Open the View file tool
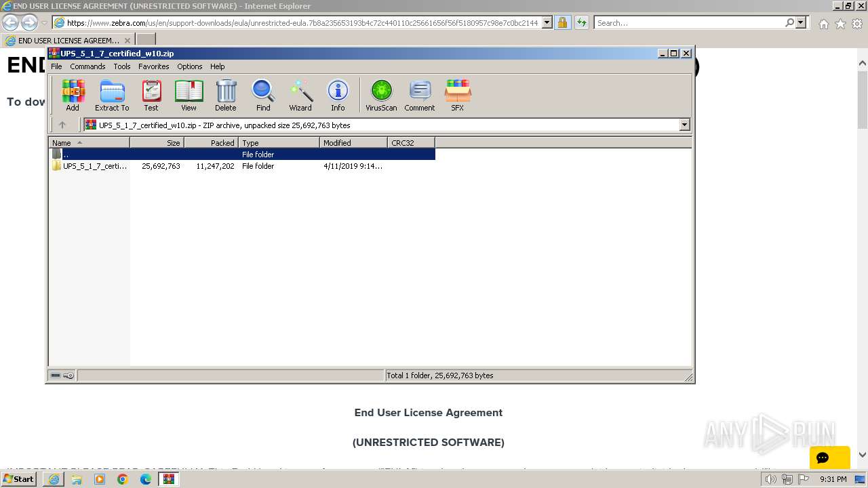The image size is (868, 488). coord(189,95)
